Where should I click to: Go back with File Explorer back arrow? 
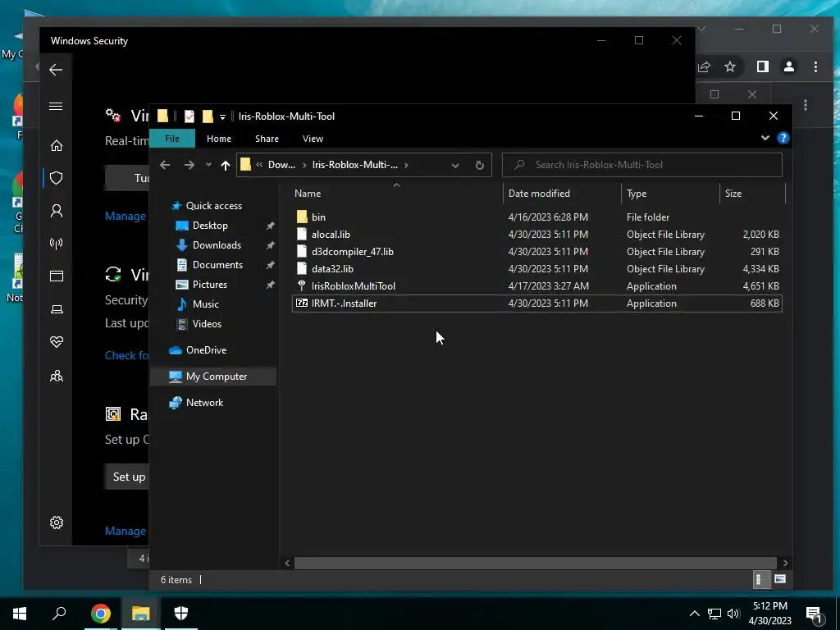165,165
